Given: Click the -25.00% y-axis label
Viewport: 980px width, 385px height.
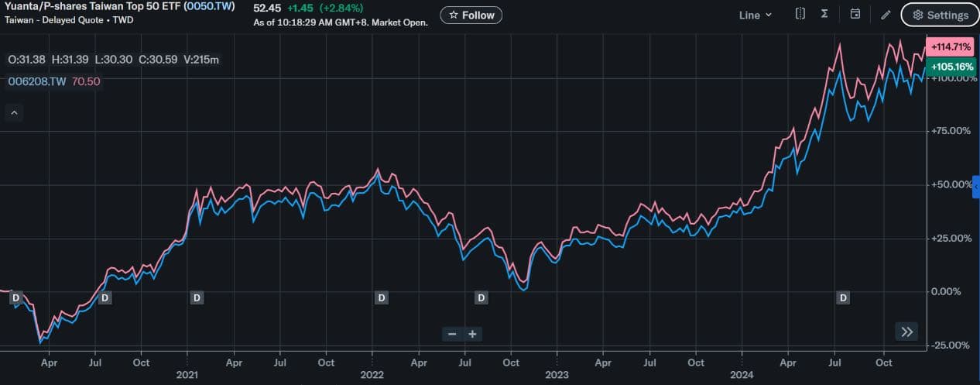Looking at the screenshot, I should (x=951, y=345).
